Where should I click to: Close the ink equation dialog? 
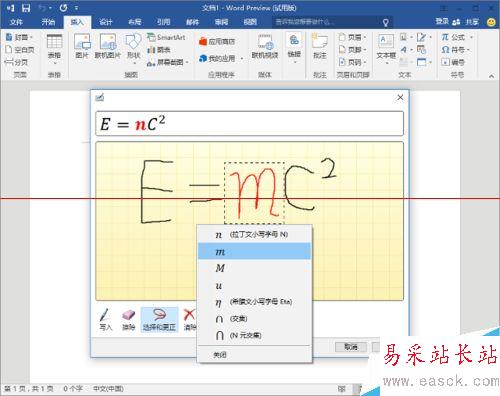click(x=400, y=97)
